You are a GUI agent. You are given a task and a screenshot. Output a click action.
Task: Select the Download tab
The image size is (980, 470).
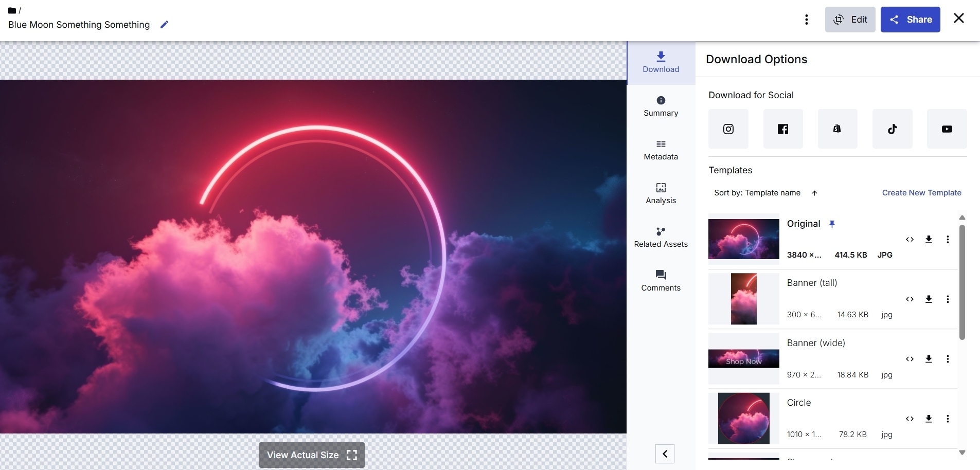(x=661, y=63)
